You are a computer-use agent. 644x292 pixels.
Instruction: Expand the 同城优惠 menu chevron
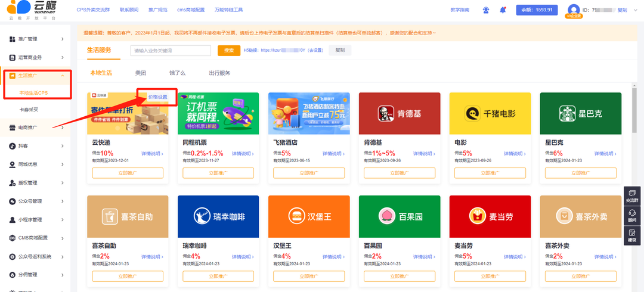tap(63, 164)
